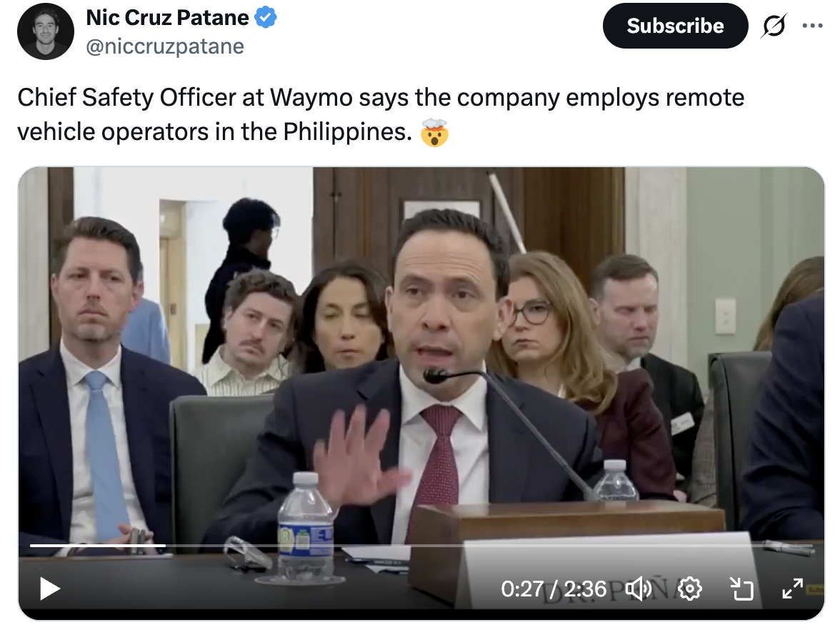Open Nic Cruz Patane's profile avatar

point(46,31)
